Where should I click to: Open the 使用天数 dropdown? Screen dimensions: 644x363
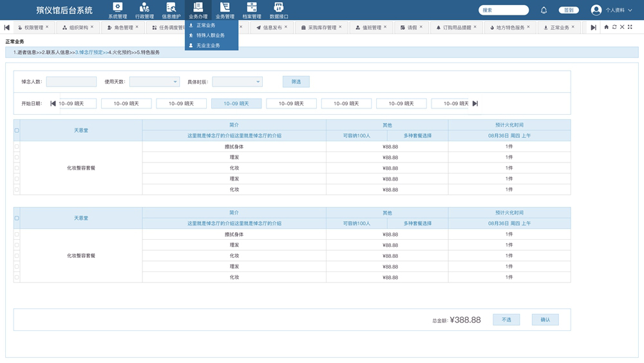point(155,82)
